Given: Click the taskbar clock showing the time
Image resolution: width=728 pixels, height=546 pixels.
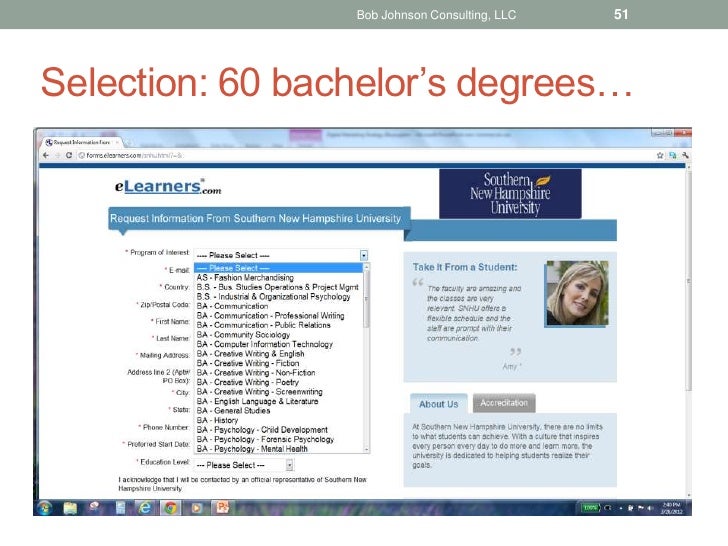Looking at the screenshot, I should tap(672, 508).
